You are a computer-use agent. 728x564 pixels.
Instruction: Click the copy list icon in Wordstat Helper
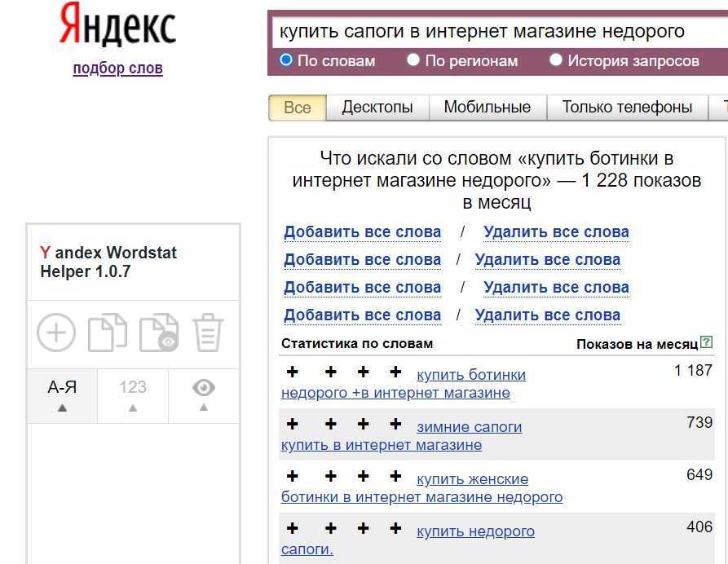click(x=108, y=333)
